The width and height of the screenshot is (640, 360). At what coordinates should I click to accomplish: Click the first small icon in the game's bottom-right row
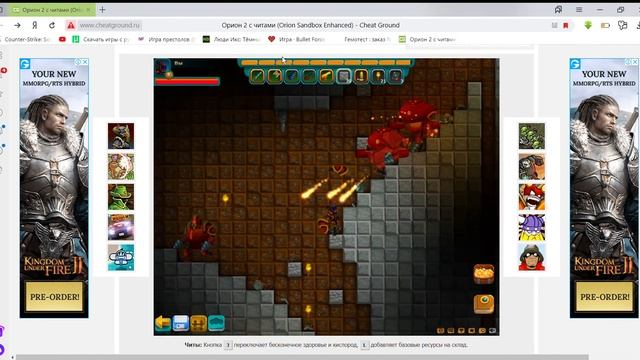[x=440, y=331]
